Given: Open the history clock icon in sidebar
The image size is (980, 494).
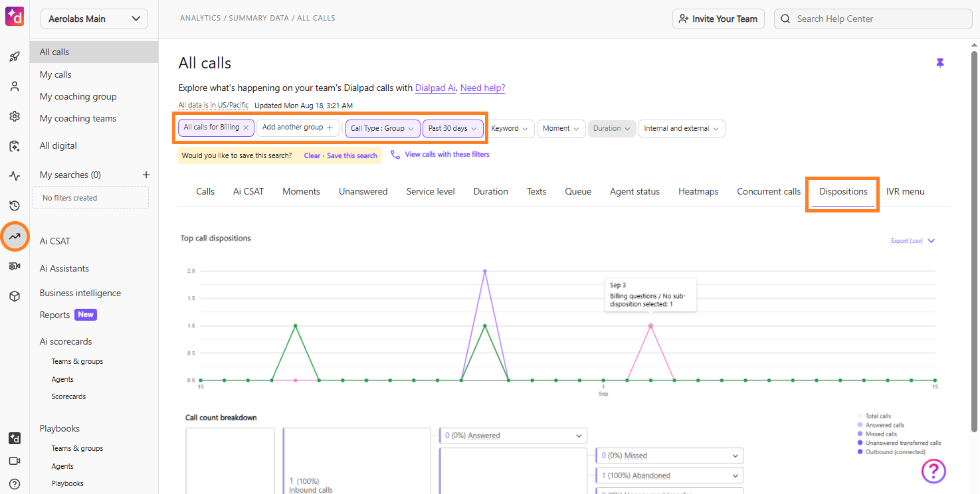Looking at the screenshot, I should 15,206.
